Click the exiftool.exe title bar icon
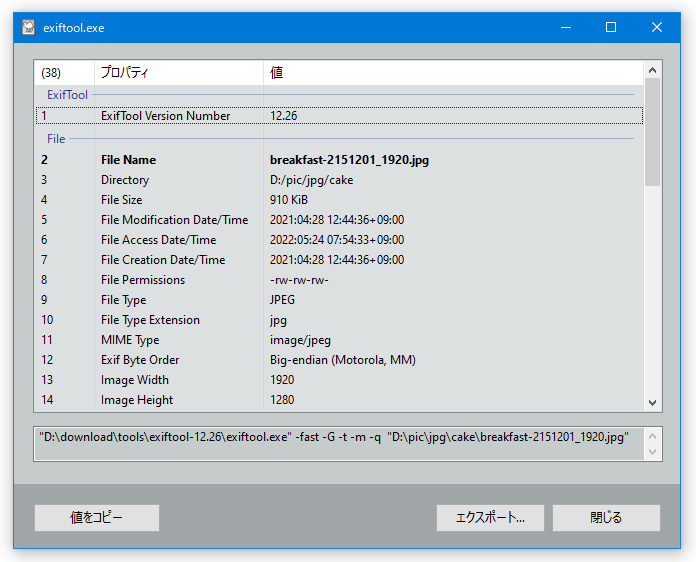The image size is (696, 562). click(x=29, y=27)
